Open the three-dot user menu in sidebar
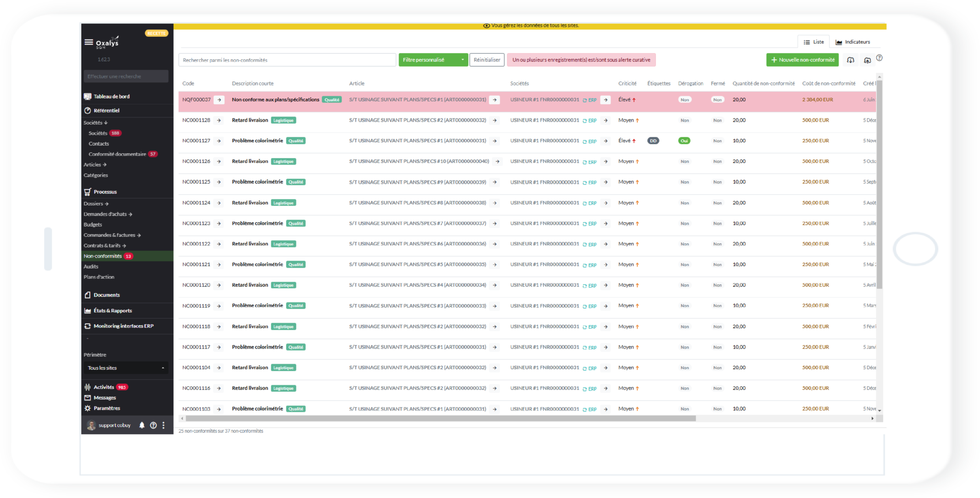Screen dimensions: 980x498 164,425
